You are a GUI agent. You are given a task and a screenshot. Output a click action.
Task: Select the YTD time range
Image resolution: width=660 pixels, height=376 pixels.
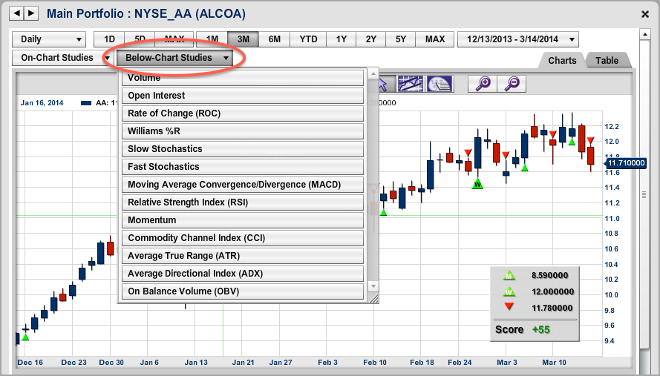(x=308, y=39)
